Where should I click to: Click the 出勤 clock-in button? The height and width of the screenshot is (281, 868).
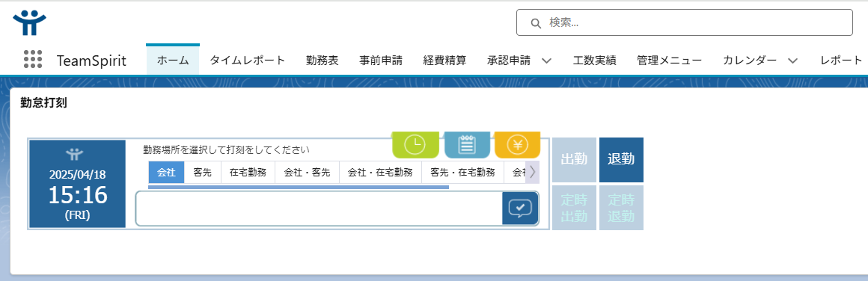point(574,159)
